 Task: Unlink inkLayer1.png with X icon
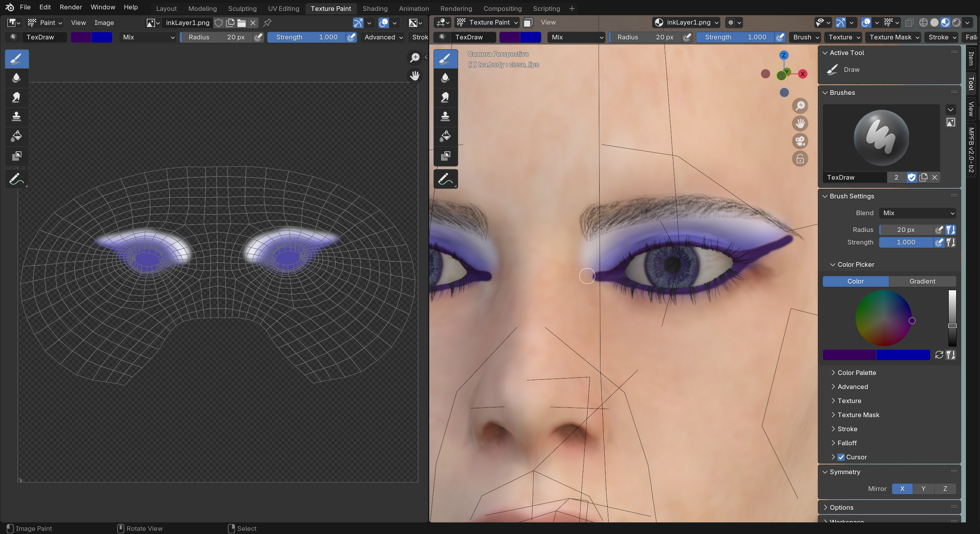[x=253, y=23]
